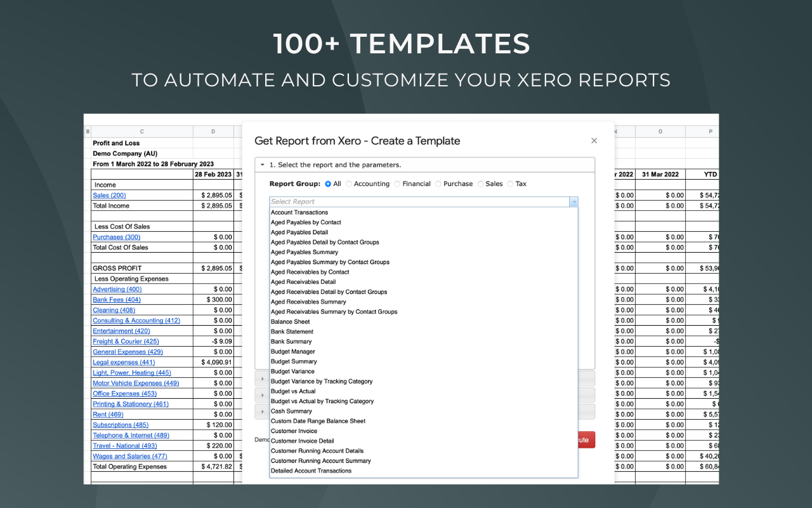The image size is (812, 508).
Task: Pick Budget vs Actual by Tracking Category
Action: pyautogui.click(x=424, y=401)
